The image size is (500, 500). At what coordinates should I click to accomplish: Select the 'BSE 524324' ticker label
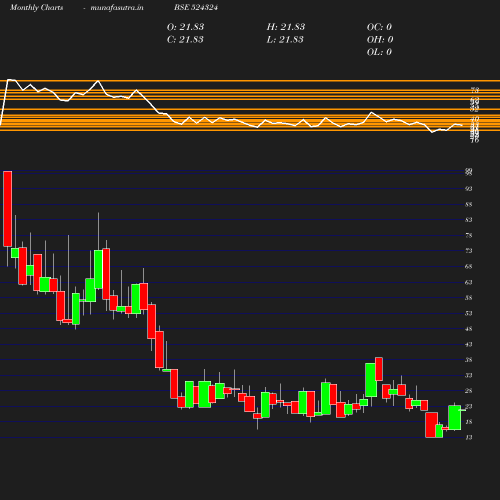pos(196,8)
